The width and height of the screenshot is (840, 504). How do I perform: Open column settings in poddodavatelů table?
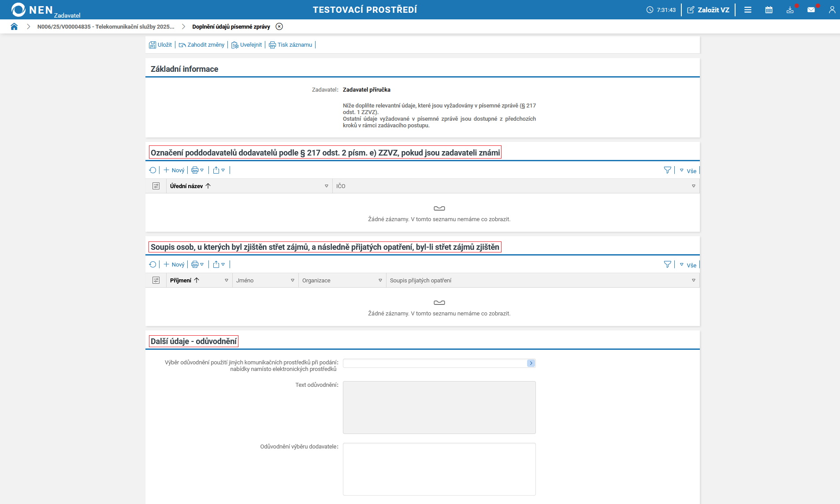coord(156,186)
